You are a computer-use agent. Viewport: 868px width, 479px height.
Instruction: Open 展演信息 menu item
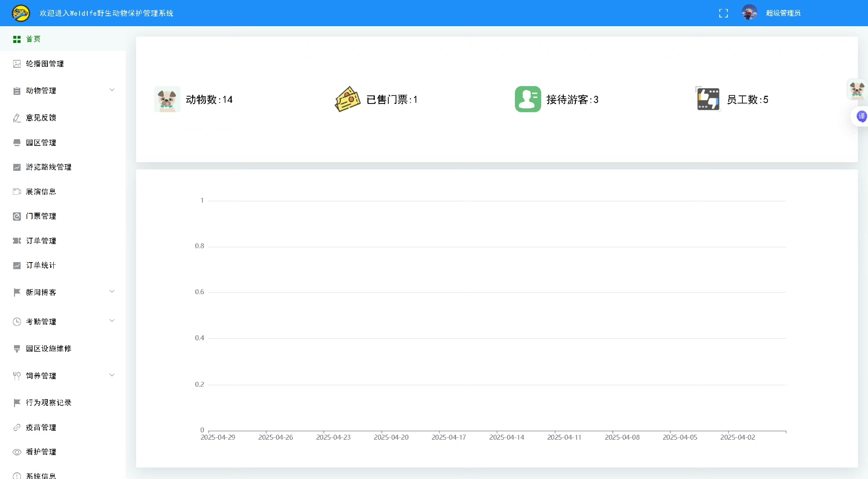63,192
